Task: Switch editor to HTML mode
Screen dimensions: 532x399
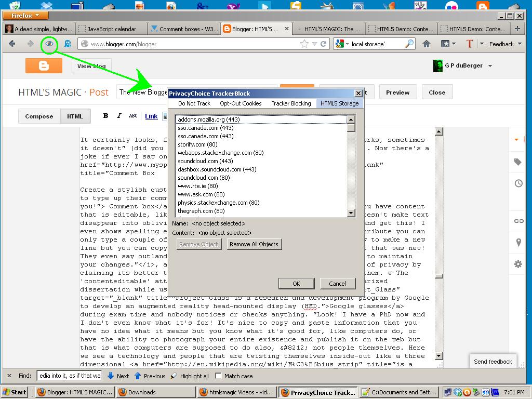Action: point(75,116)
